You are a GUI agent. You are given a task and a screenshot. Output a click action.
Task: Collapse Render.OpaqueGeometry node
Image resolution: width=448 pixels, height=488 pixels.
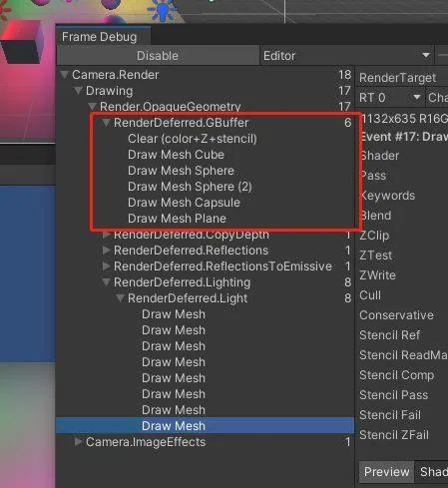[x=92, y=107]
